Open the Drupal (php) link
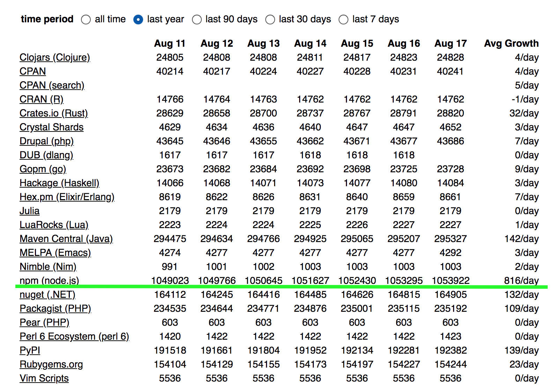The width and height of the screenshot is (555, 392). click(x=47, y=141)
